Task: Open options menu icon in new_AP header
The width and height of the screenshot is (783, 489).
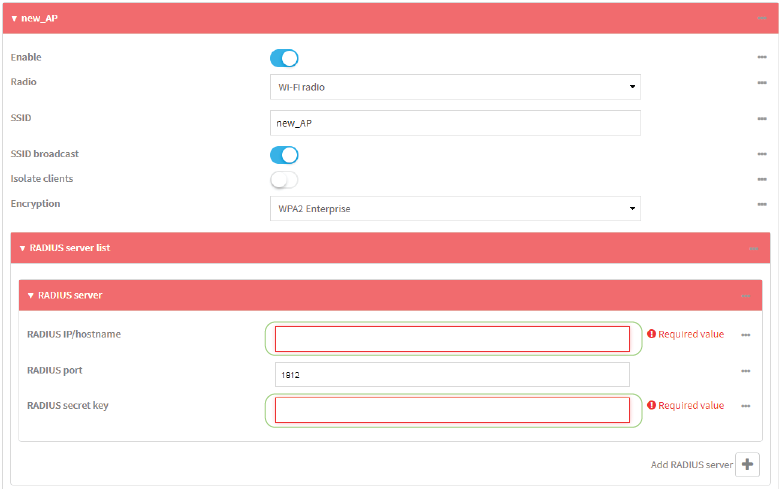Action: tap(761, 18)
